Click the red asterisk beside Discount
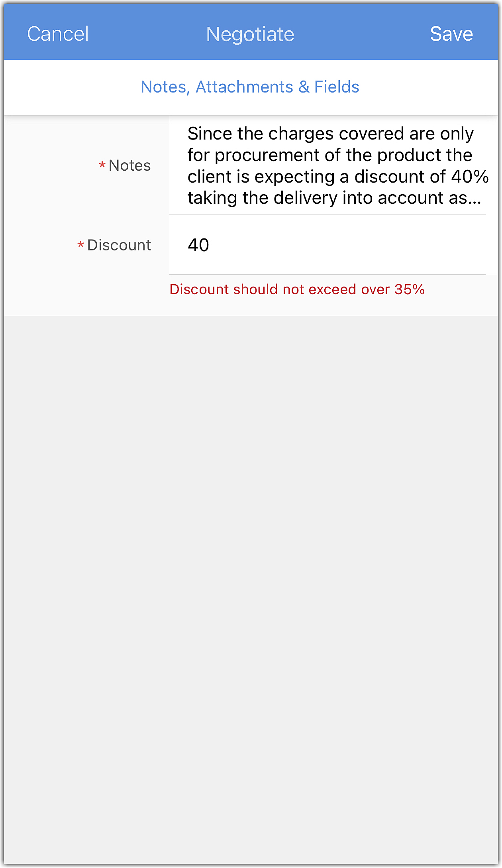The width and height of the screenshot is (502, 868). tap(80, 245)
